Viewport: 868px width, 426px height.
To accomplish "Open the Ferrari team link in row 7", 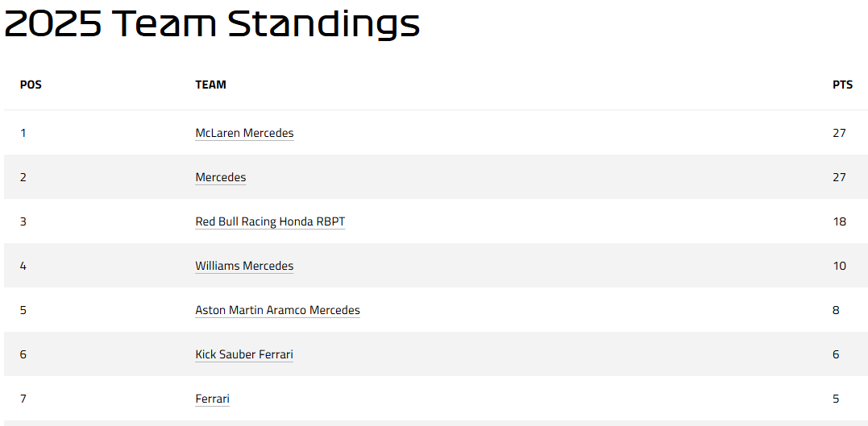I will click(x=212, y=399).
